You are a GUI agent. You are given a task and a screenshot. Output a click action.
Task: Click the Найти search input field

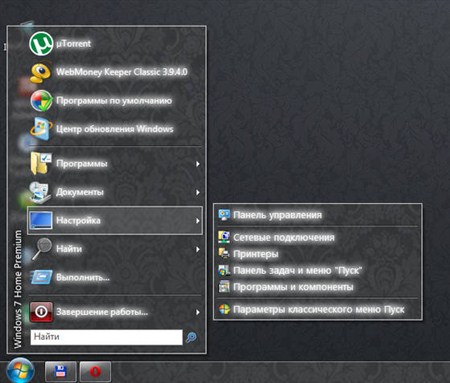106,337
